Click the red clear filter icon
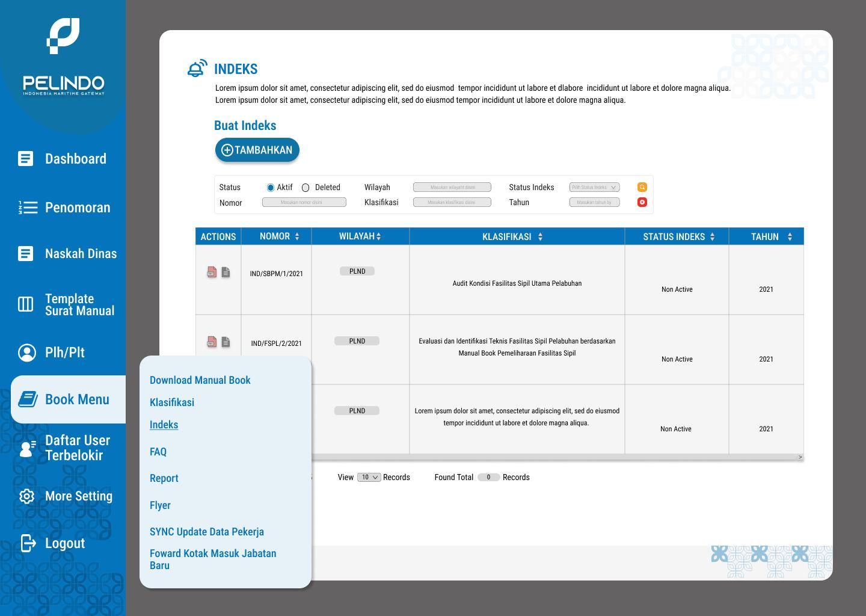Viewport: 866px width, 616px height. (x=642, y=202)
